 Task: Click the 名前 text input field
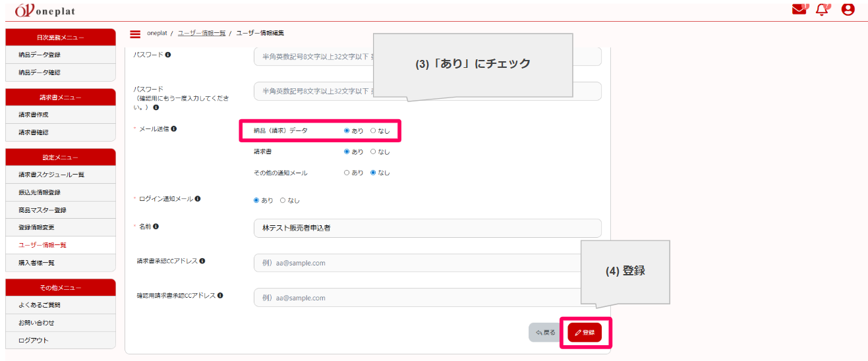click(x=427, y=228)
